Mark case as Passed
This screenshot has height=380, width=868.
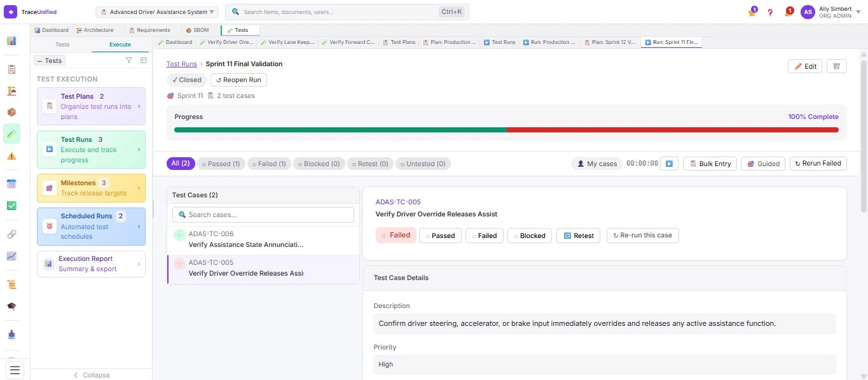440,236
